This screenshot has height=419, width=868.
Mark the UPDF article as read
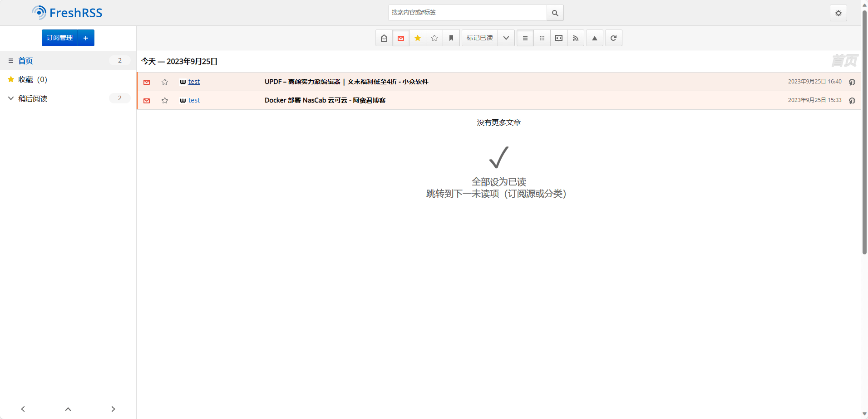click(147, 82)
